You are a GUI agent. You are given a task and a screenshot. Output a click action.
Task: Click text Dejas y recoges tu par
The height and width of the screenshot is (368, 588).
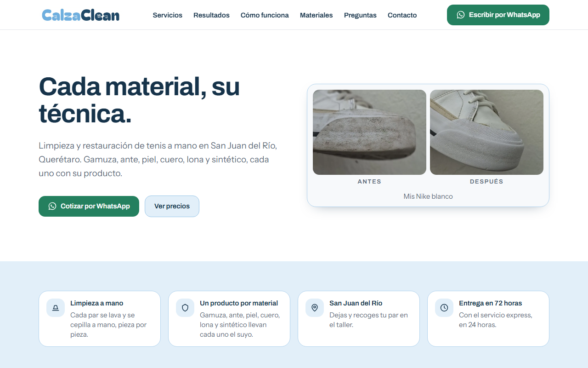[368, 320]
